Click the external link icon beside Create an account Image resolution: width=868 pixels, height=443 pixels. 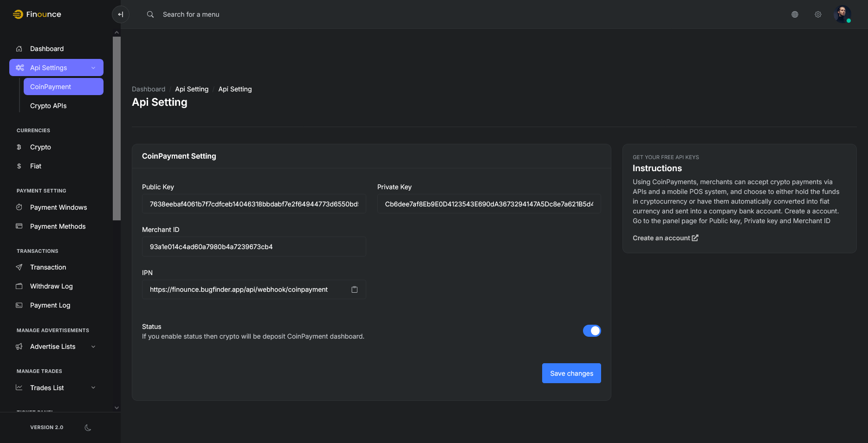click(695, 238)
